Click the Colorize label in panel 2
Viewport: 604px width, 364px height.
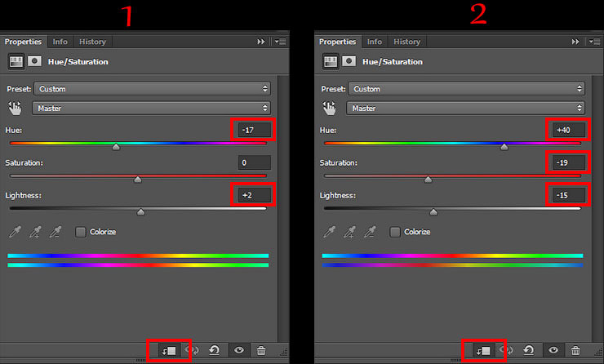coord(417,232)
